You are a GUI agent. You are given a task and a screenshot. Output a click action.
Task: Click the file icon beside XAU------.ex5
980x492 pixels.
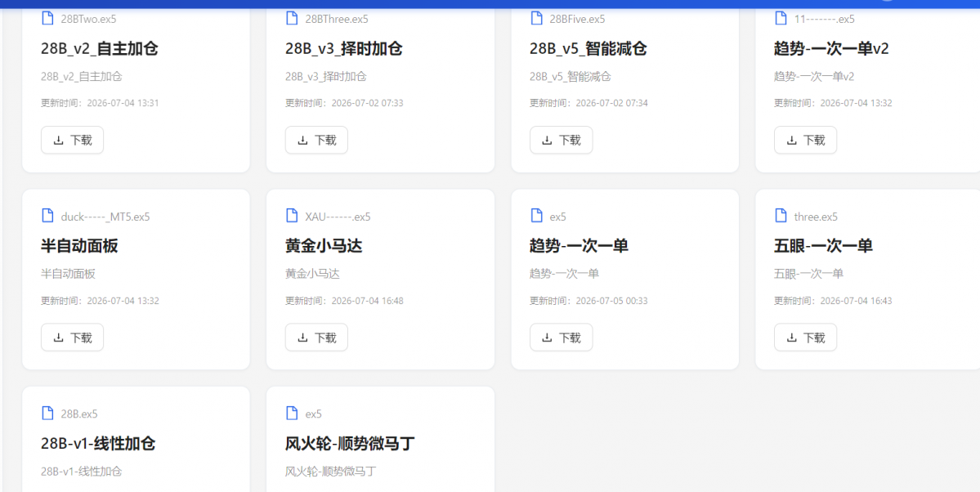292,216
